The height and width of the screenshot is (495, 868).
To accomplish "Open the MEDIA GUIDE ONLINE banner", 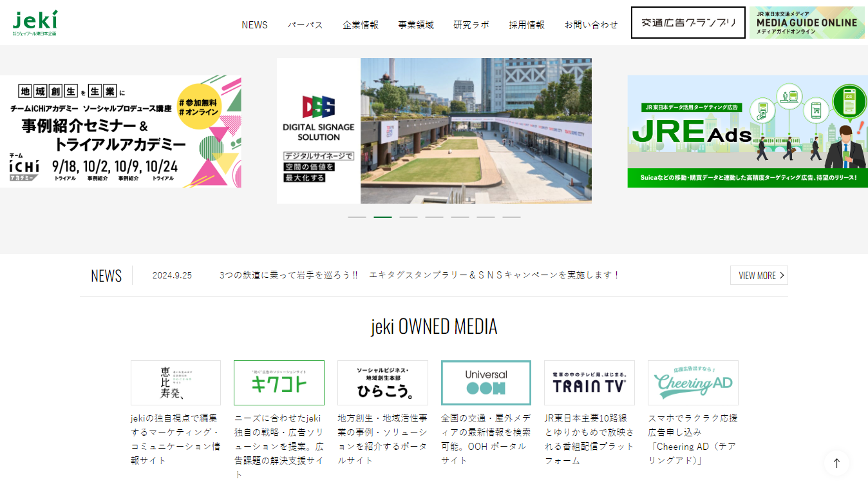I will pyautogui.click(x=807, y=23).
